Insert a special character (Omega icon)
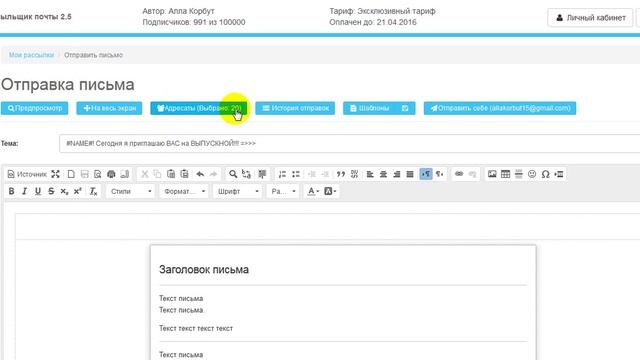Screen dimensions: 640x360 pos(545,174)
